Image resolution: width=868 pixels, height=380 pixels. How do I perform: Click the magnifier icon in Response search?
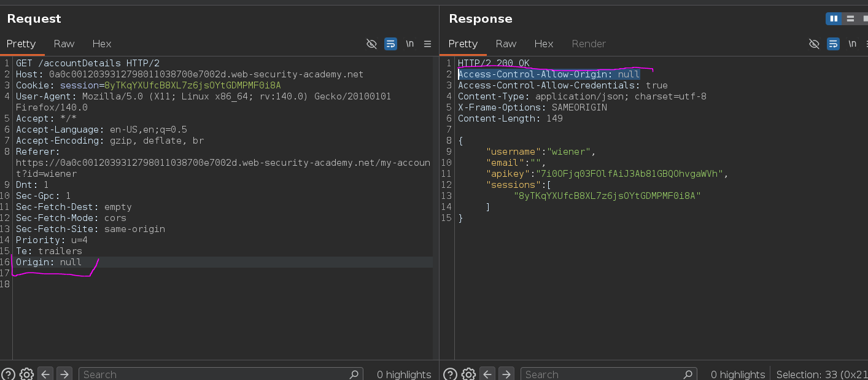point(688,374)
